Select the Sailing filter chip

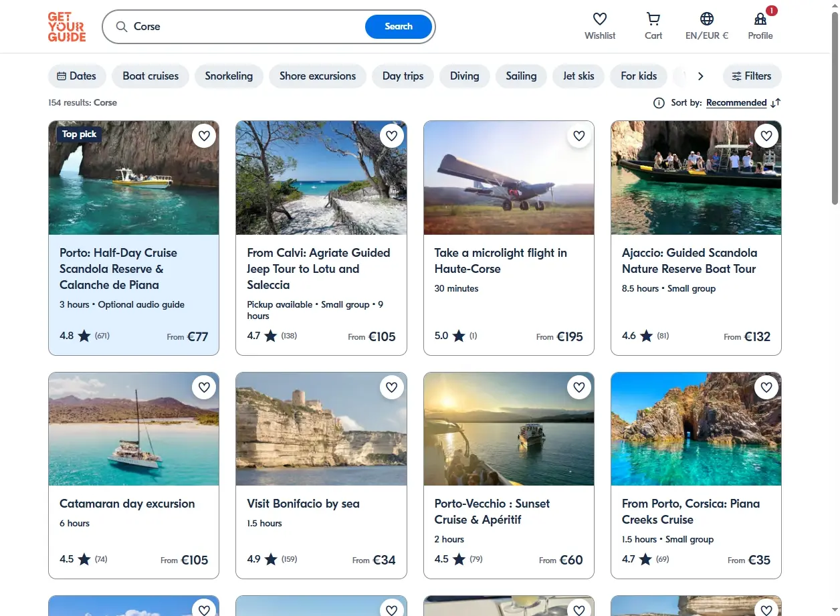521,76
